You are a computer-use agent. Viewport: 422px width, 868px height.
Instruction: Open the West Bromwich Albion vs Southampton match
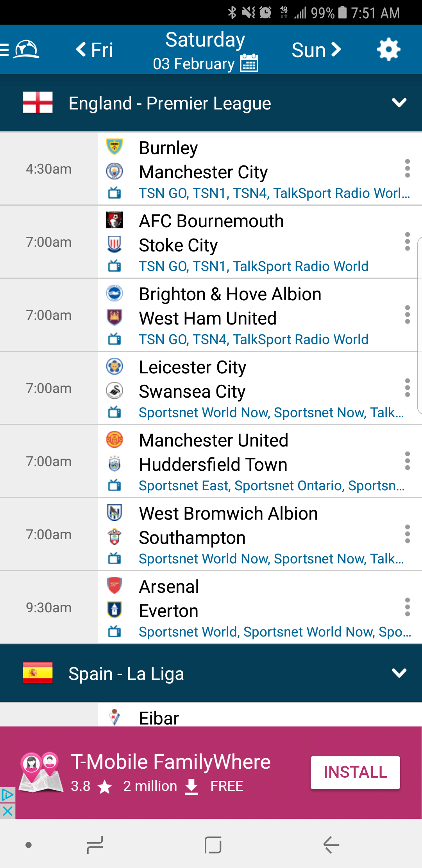228,525
